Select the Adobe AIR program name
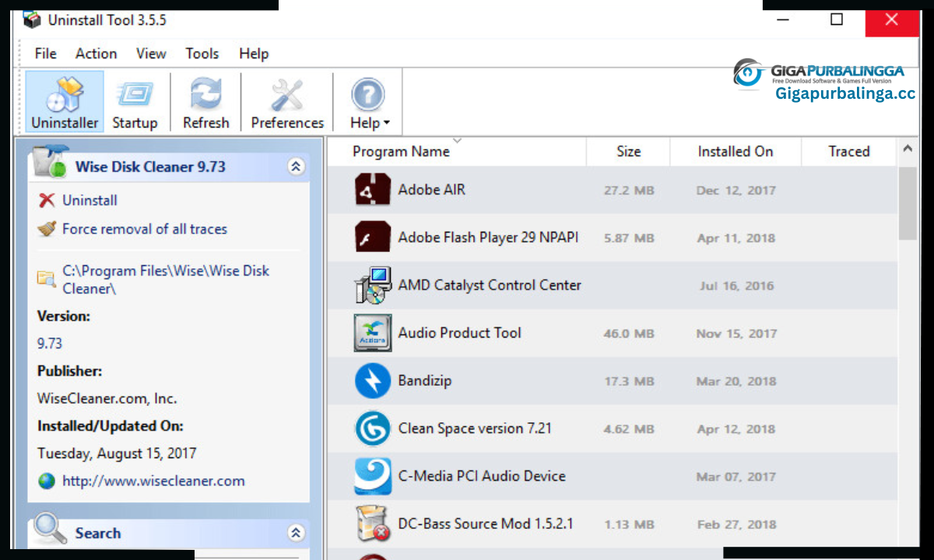 coord(431,190)
